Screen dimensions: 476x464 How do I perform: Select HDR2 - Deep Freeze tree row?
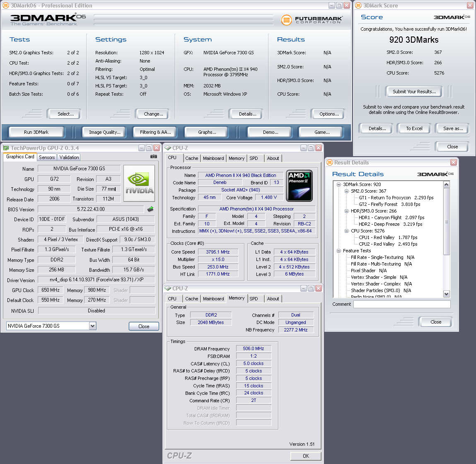pyautogui.click(x=390, y=225)
